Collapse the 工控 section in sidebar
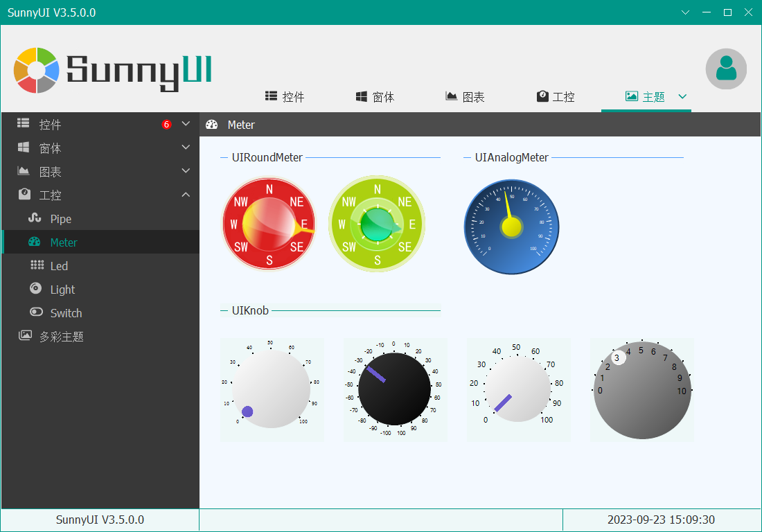The height and width of the screenshot is (532, 762). (186, 195)
